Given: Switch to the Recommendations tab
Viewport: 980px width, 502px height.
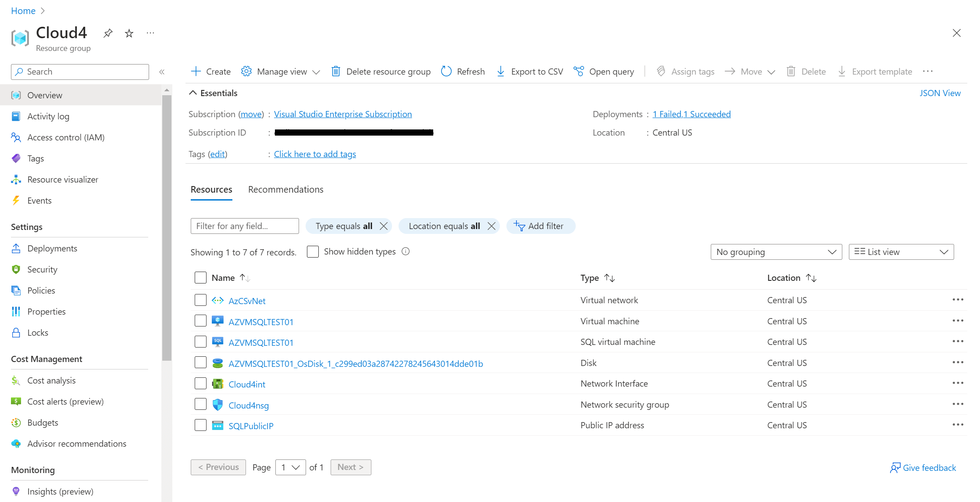Looking at the screenshot, I should pyautogui.click(x=285, y=190).
